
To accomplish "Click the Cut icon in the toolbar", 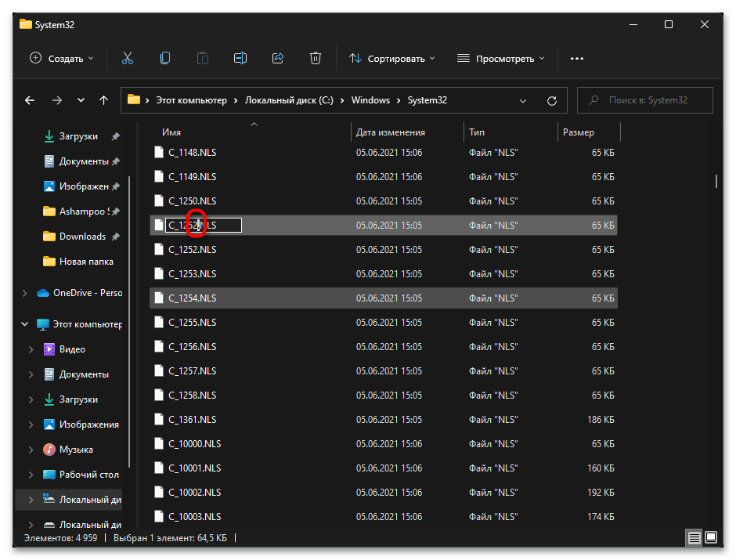I will click(x=128, y=58).
